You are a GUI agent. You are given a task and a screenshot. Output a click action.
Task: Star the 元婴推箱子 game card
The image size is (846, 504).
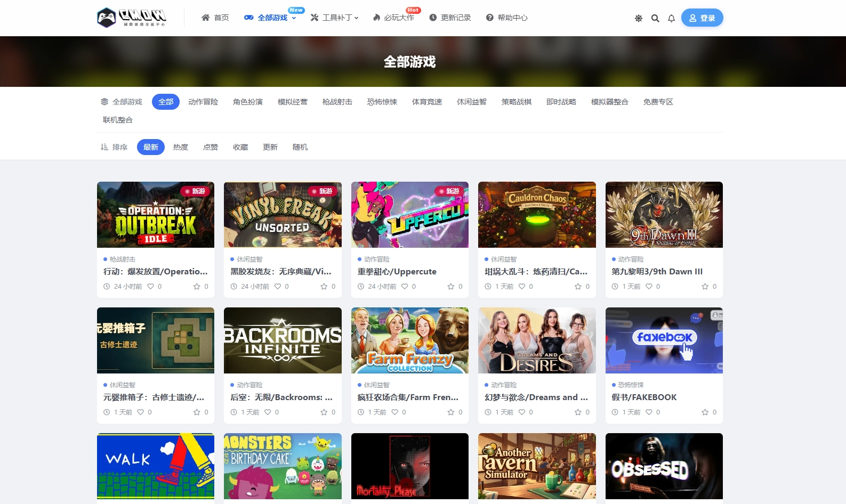[x=197, y=412]
